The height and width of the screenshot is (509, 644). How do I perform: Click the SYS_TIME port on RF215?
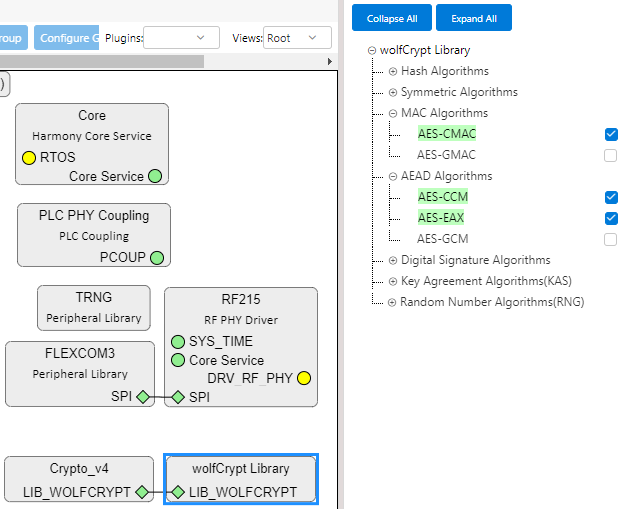click(178, 341)
